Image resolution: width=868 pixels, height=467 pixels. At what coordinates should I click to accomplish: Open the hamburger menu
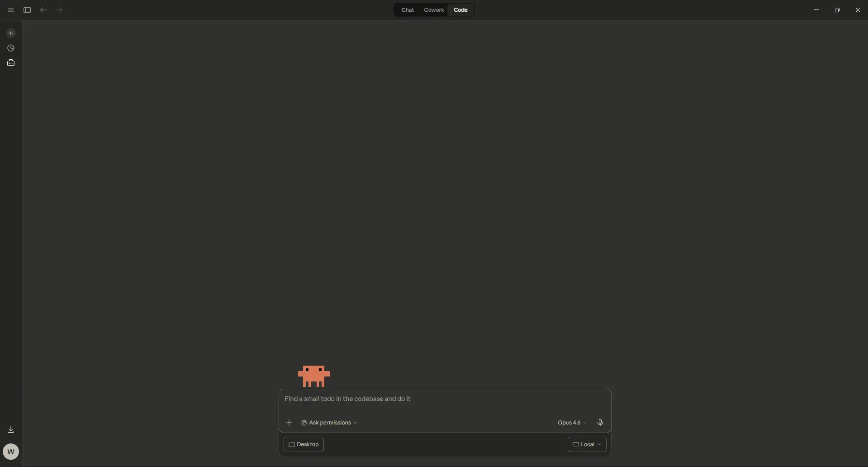(11, 10)
